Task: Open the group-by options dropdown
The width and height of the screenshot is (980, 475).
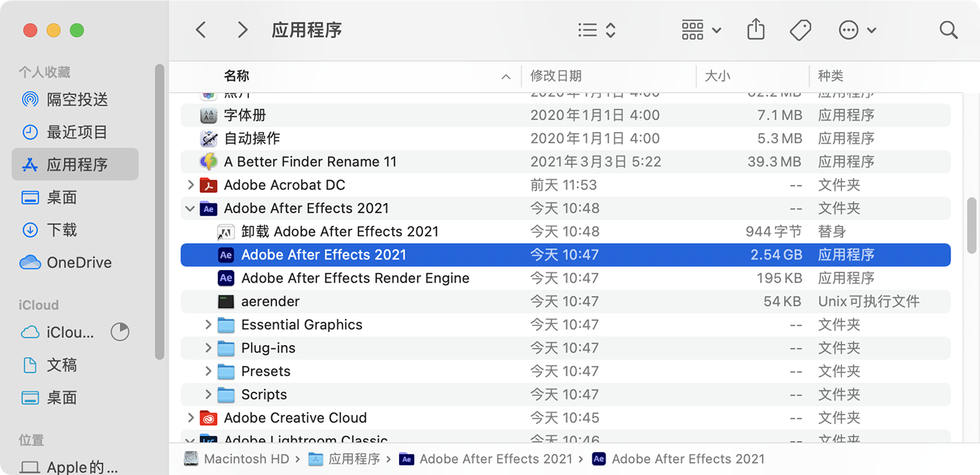Action: [x=701, y=29]
